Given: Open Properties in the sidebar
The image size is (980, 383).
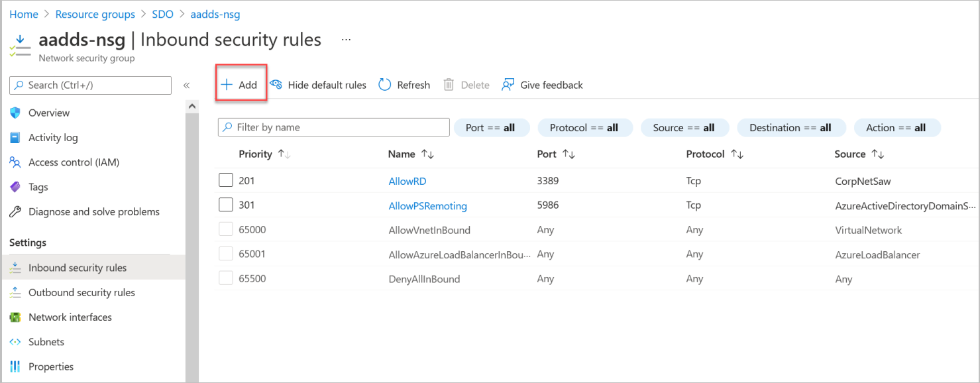Looking at the screenshot, I should point(51,366).
